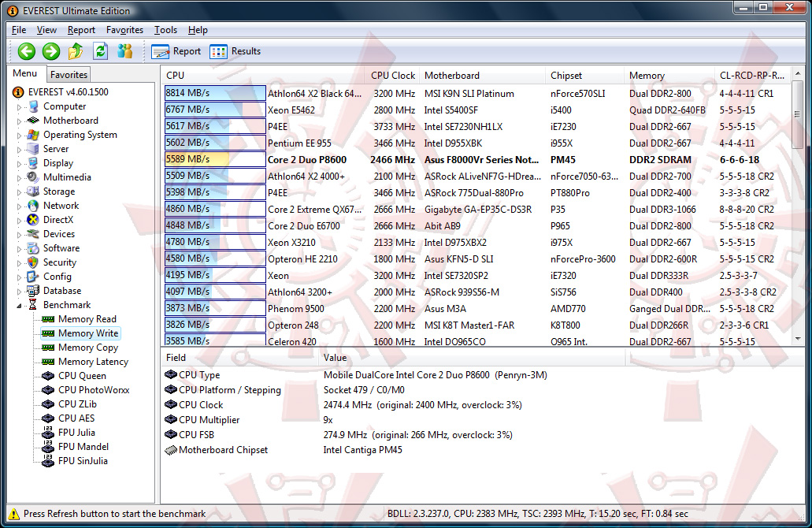The height and width of the screenshot is (528, 812).
Task: Switch to the Favorites tab
Action: pos(69,75)
